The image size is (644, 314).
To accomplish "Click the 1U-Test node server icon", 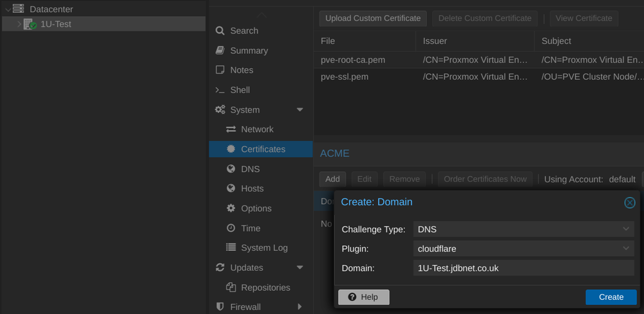I will [30, 24].
